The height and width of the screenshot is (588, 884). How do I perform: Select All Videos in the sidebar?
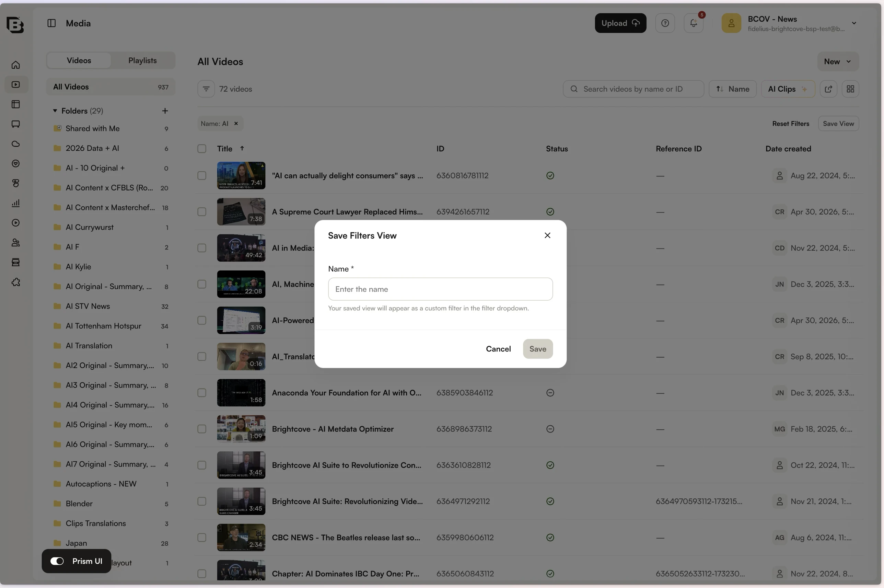110,87
